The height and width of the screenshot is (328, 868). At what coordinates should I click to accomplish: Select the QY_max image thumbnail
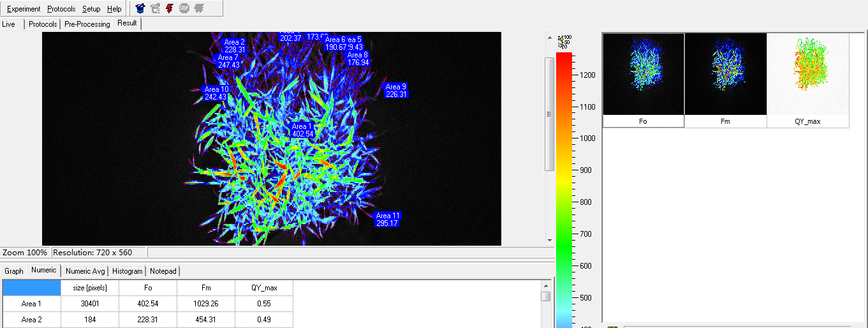click(x=807, y=75)
